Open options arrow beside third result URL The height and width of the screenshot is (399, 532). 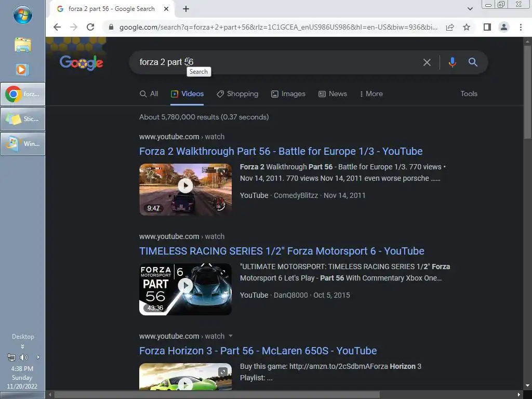click(x=231, y=336)
